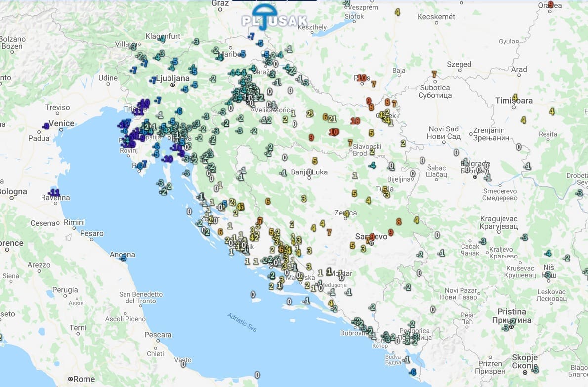Click the red 10 marker at Pécs
This screenshot has width=588, height=387.
click(x=362, y=78)
